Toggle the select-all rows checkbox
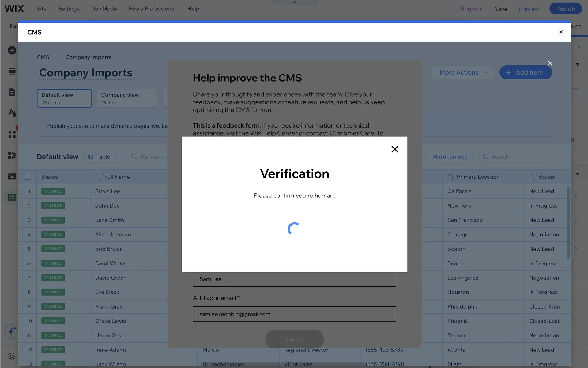The height and width of the screenshot is (368, 588). point(27,177)
